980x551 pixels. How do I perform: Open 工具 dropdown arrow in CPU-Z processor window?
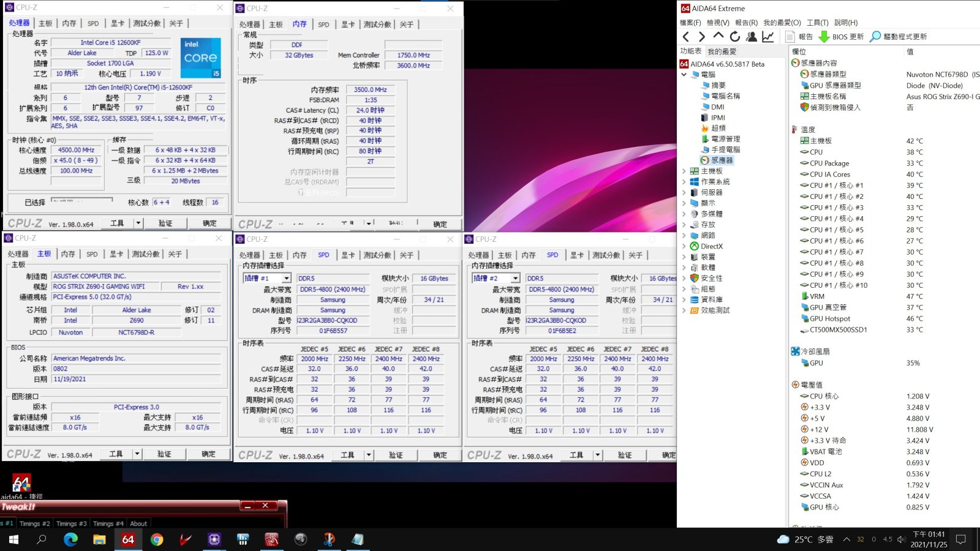138,223
